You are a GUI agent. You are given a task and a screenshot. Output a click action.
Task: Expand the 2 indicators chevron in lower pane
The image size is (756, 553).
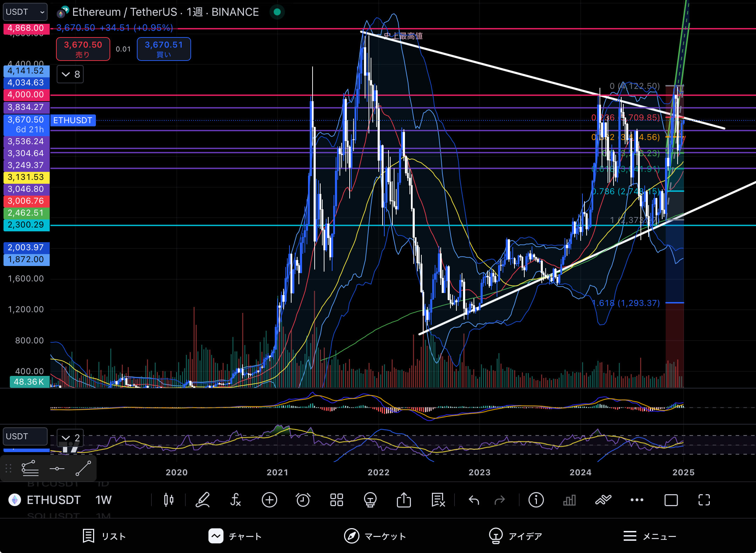[70, 438]
